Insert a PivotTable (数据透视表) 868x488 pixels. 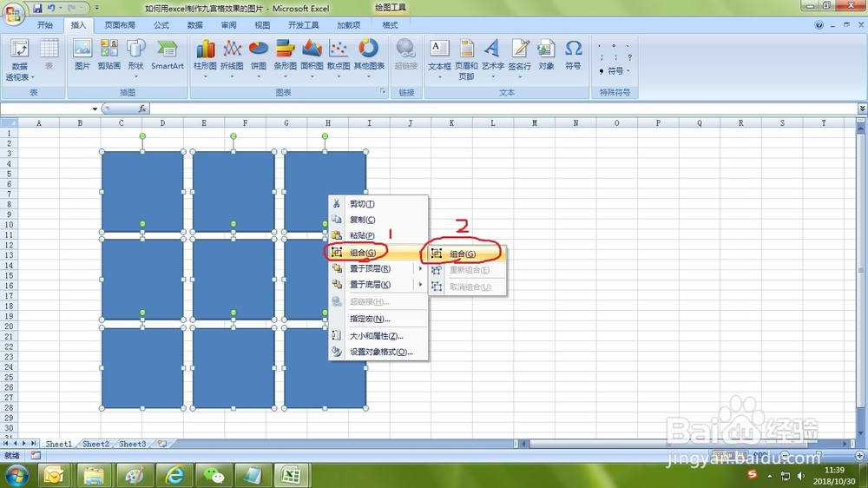(x=19, y=60)
